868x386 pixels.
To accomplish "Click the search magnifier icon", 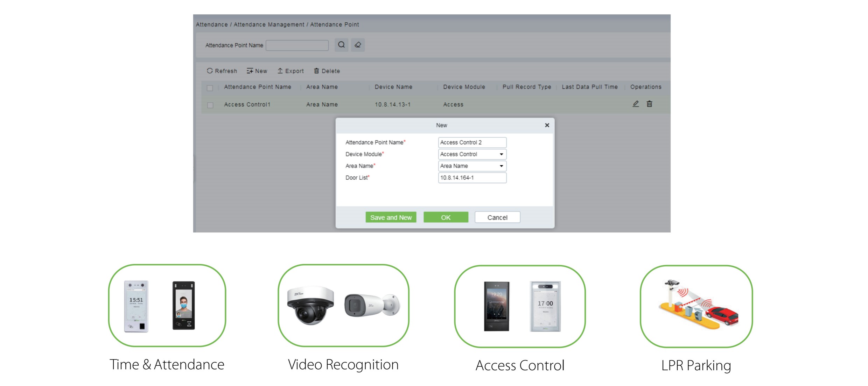I will [x=341, y=45].
